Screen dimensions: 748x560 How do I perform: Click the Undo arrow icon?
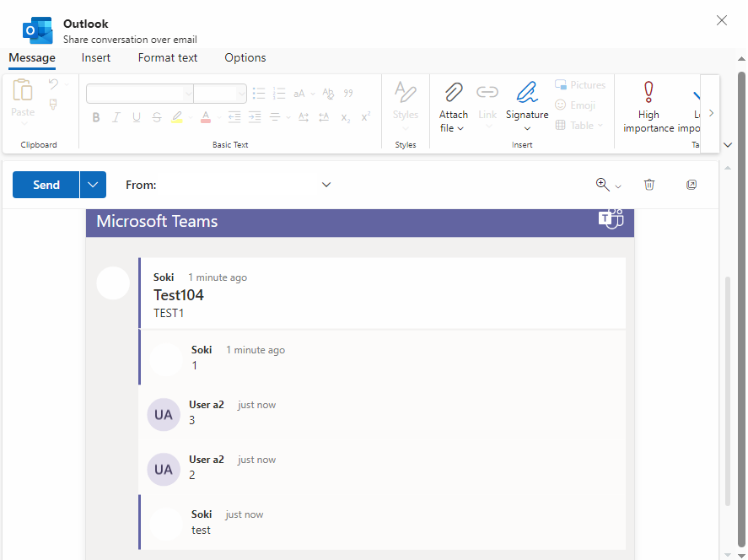pyautogui.click(x=53, y=84)
